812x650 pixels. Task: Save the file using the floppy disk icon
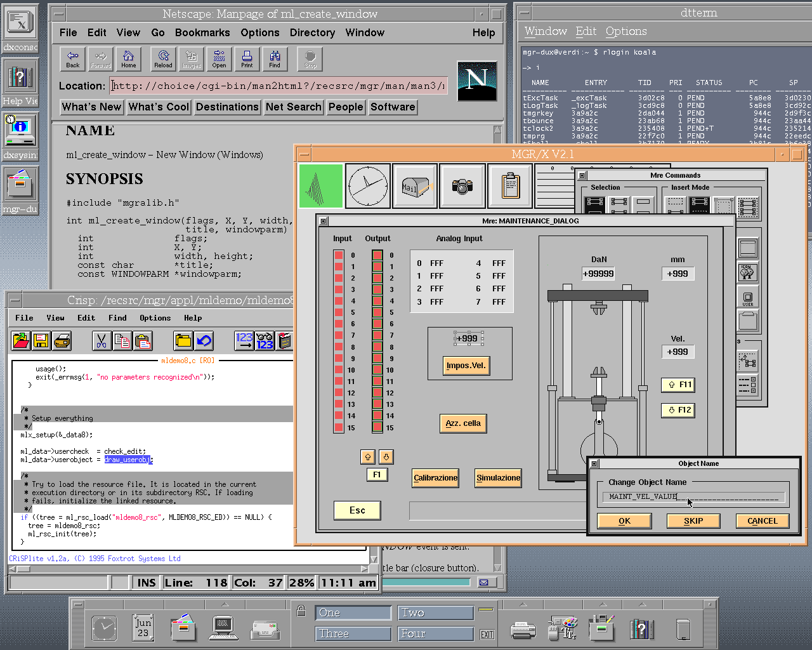tap(41, 342)
